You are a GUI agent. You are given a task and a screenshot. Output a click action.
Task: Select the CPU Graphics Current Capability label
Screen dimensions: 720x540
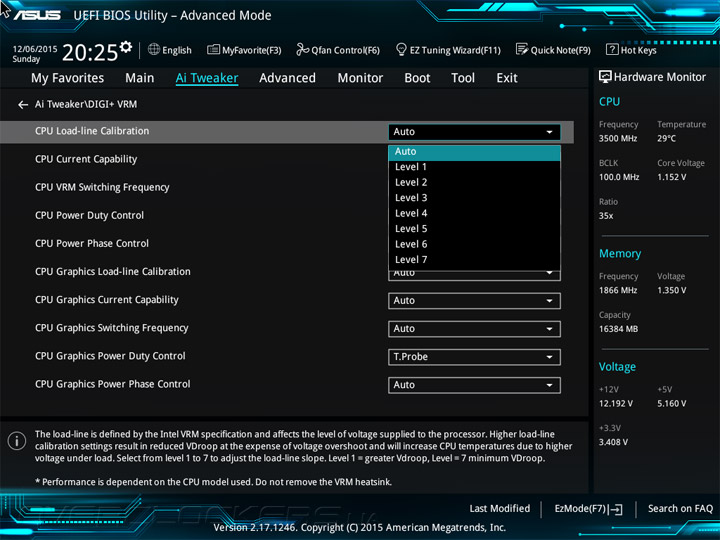(x=107, y=300)
